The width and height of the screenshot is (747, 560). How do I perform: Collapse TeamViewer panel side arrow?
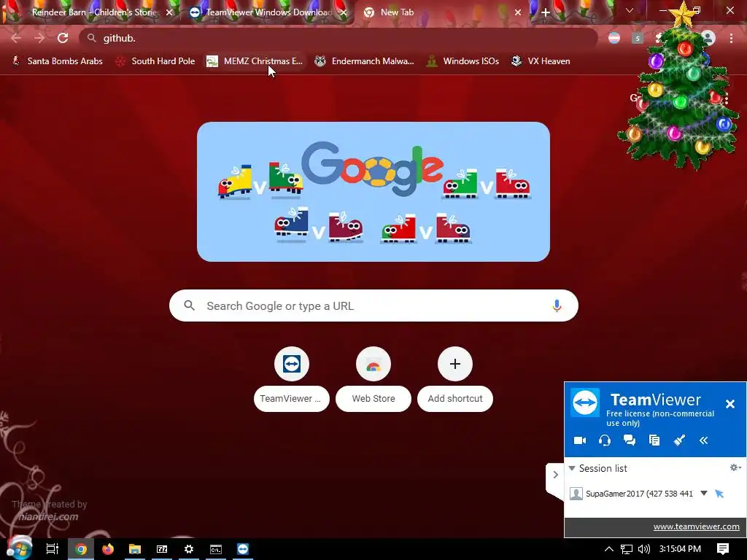pyautogui.click(x=555, y=475)
